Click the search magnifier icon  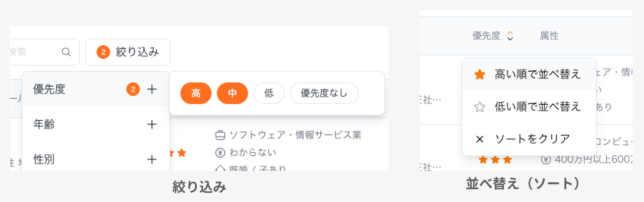pos(66,52)
